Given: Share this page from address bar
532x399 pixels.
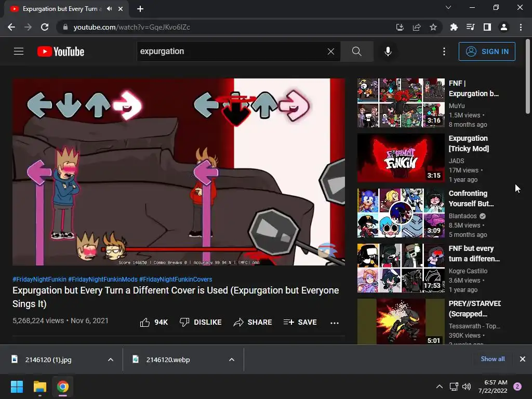Looking at the screenshot, I should point(416,27).
